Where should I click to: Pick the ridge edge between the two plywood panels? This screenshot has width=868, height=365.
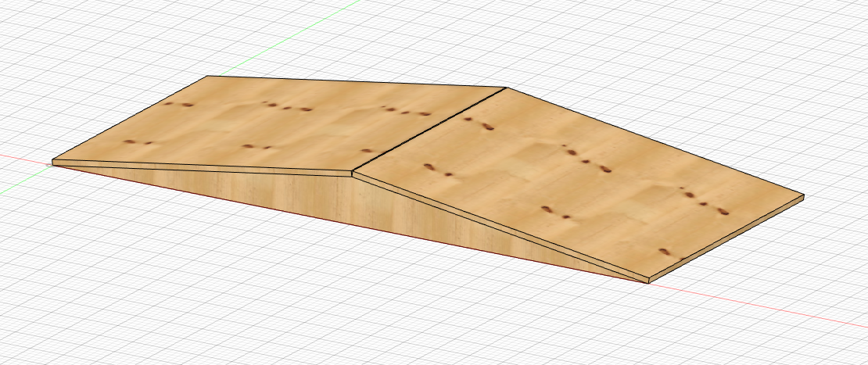click(x=429, y=129)
